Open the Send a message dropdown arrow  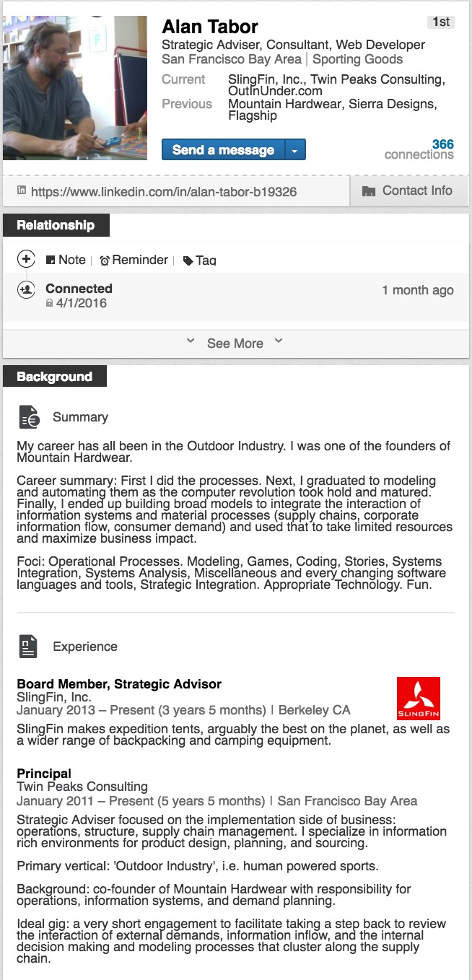click(295, 150)
